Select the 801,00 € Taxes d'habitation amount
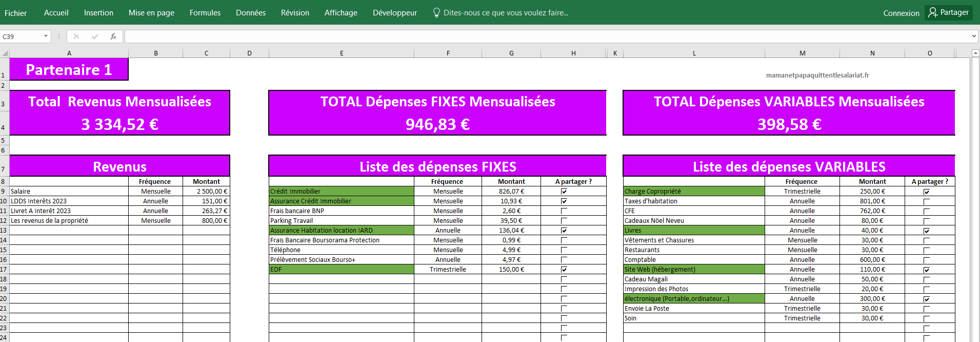 point(872,201)
